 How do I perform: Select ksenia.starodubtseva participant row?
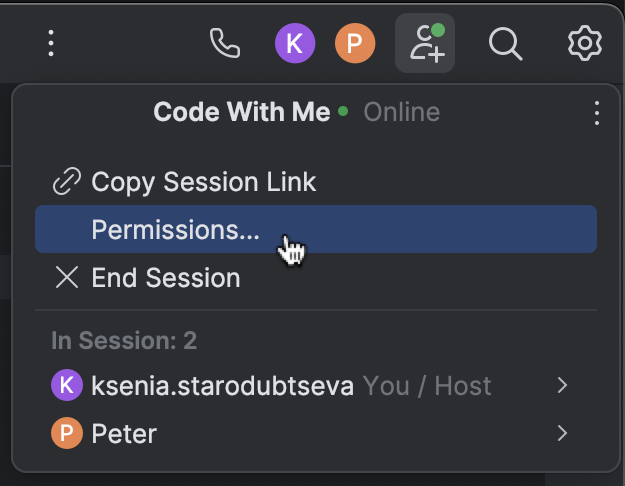click(x=316, y=385)
